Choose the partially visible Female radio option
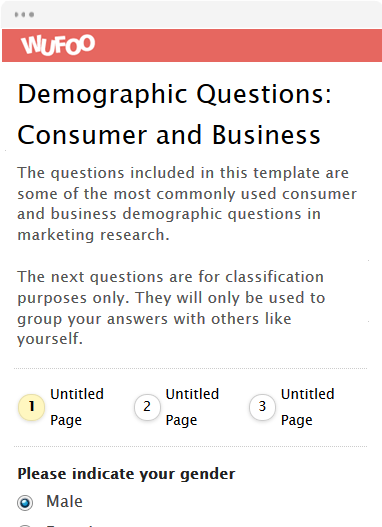 tap(25, 525)
